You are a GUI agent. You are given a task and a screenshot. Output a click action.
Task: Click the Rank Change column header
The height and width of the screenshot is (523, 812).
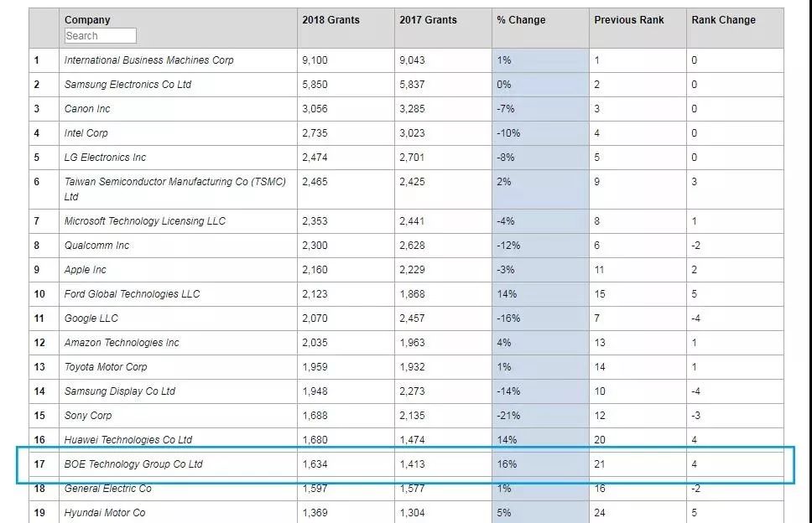pyautogui.click(x=723, y=20)
